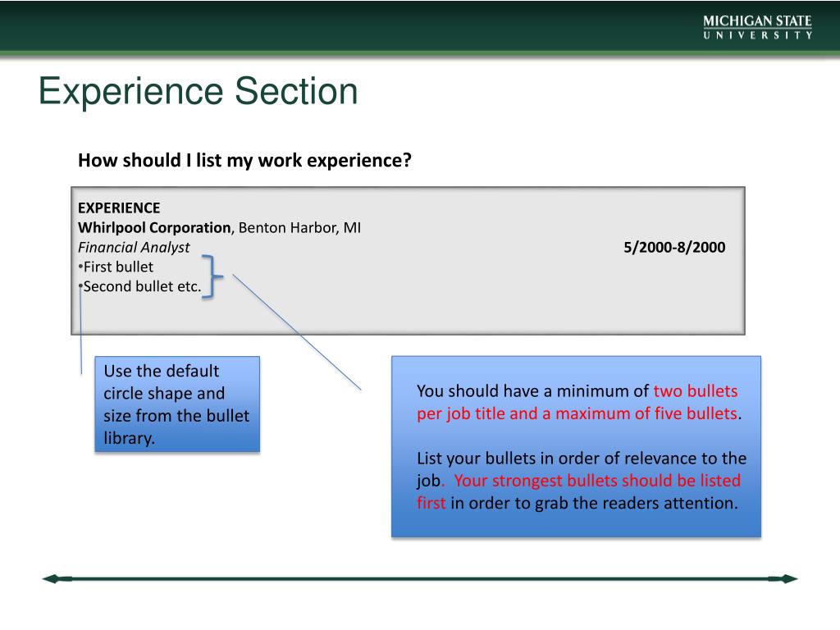The image size is (840, 630).
Task: Click the "Experience Section" slide title
Action: [199, 91]
